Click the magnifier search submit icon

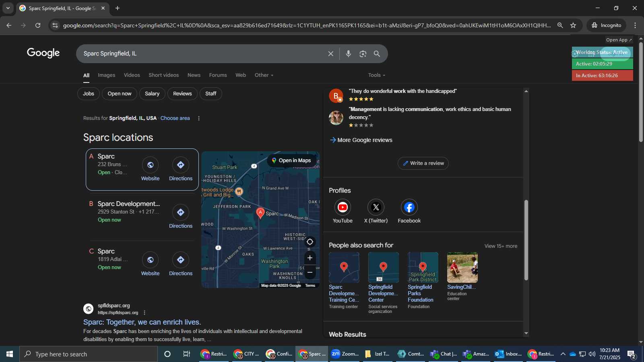377,53
